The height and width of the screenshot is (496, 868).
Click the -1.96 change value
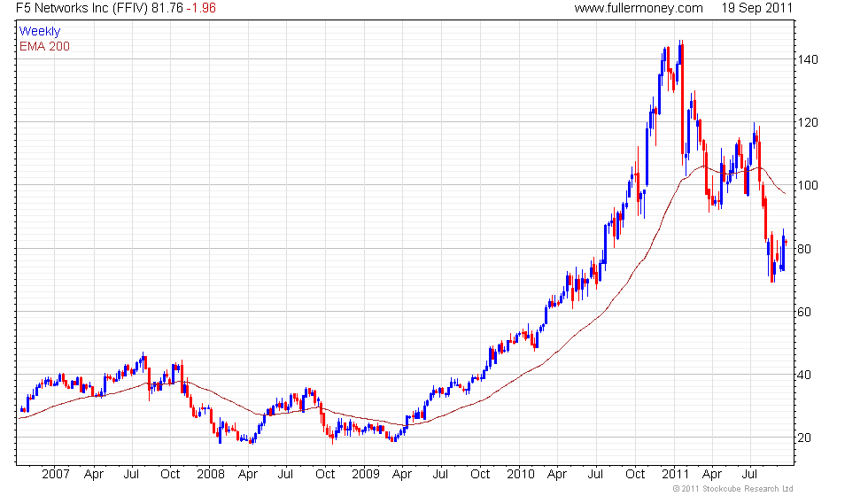[200, 8]
